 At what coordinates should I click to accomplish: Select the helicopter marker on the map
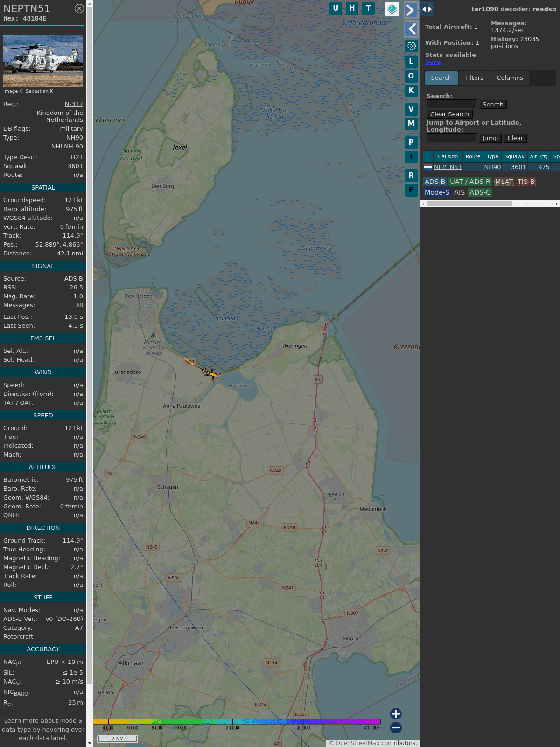(211, 373)
